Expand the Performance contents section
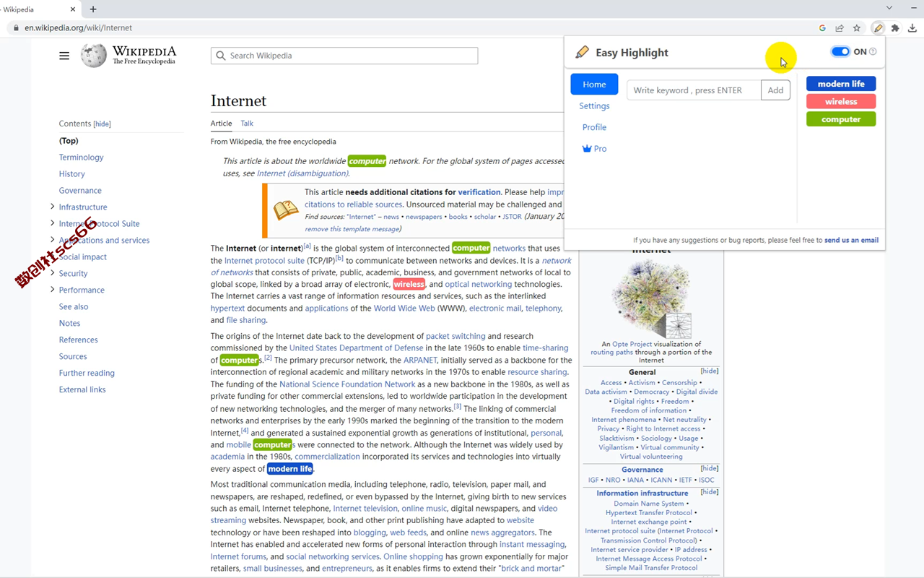The image size is (924, 578). click(52, 290)
